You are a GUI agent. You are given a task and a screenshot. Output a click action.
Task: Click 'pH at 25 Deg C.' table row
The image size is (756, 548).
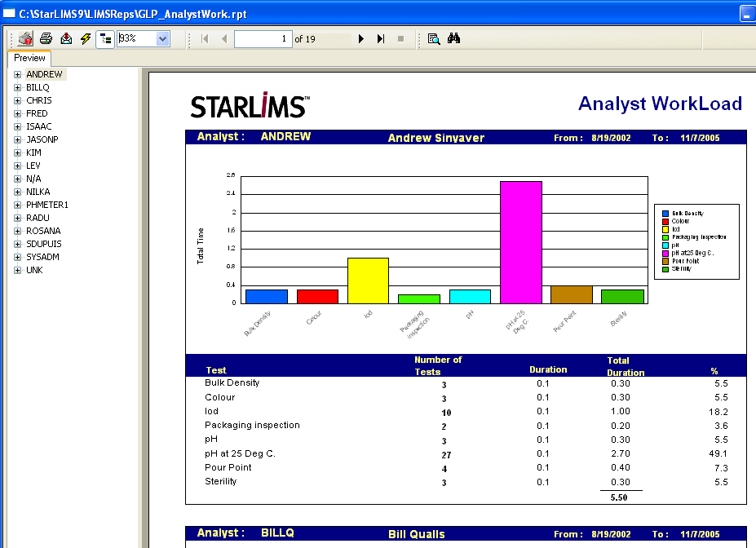pyautogui.click(x=466, y=453)
